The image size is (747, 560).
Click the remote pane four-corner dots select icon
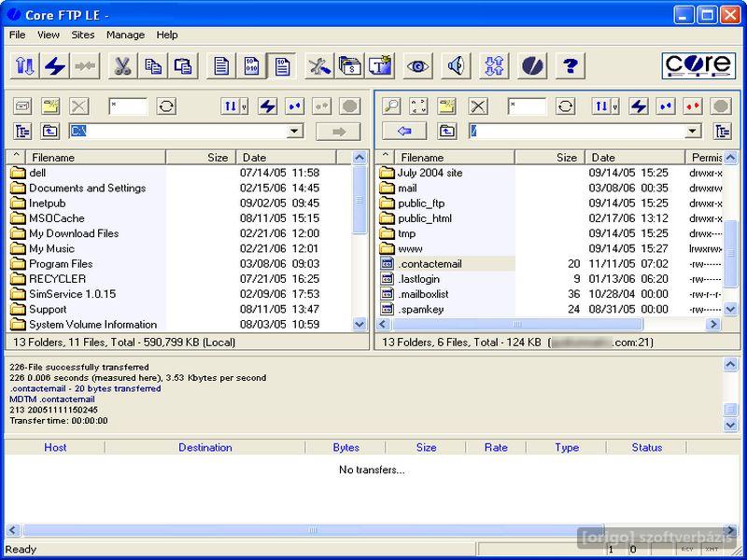point(418,106)
